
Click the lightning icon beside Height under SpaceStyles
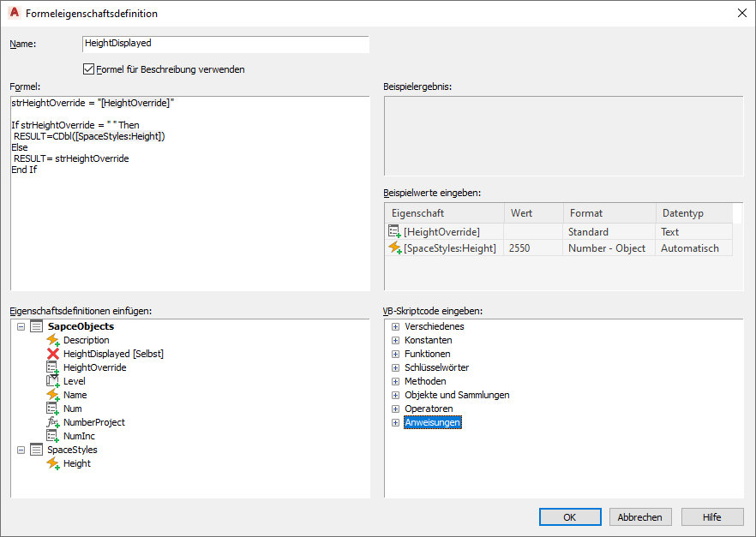[x=52, y=463]
